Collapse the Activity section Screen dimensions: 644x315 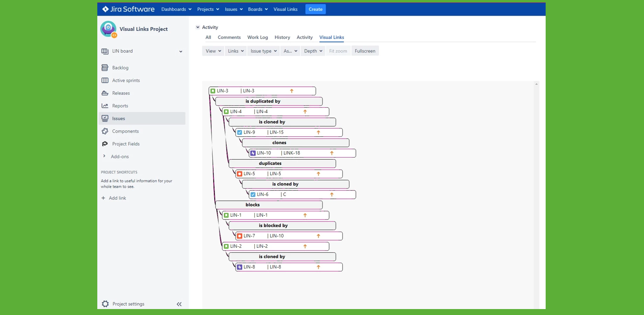tap(198, 27)
